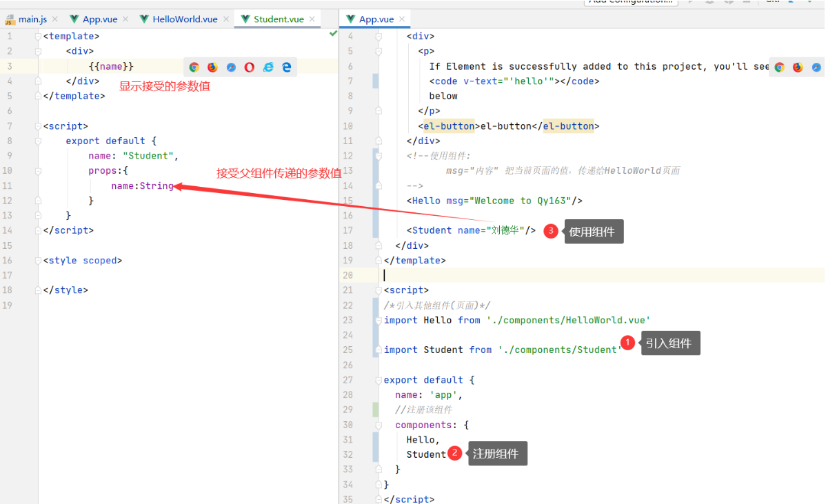Click the el-button element line in App.vue

point(509,126)
